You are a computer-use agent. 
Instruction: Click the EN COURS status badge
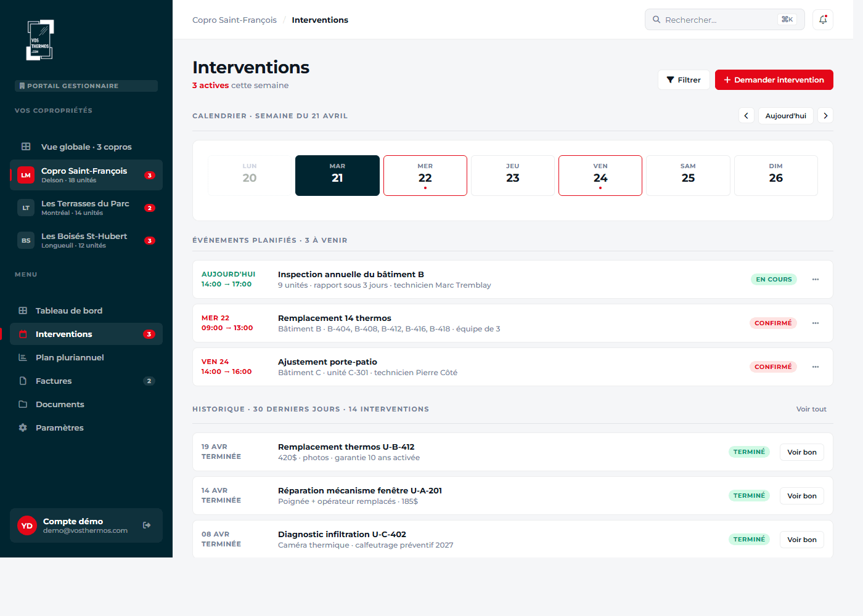pyautogui.click(x=774, y=280)
